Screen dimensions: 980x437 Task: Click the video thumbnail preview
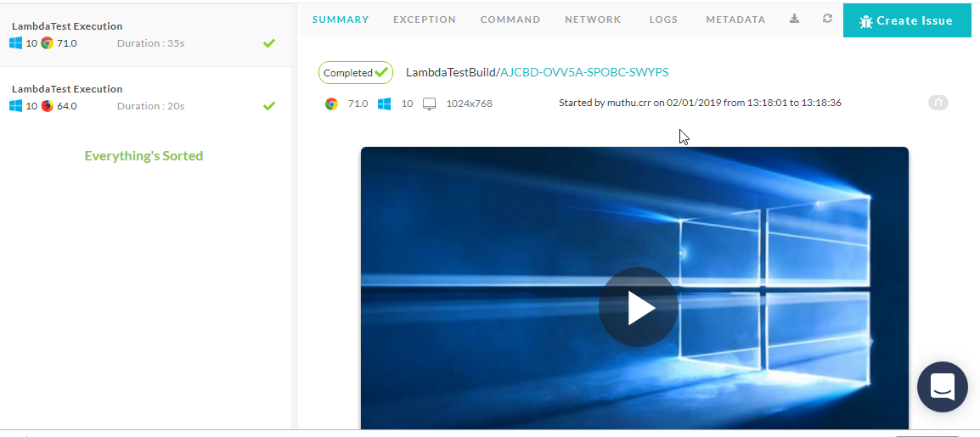[634, 288]
